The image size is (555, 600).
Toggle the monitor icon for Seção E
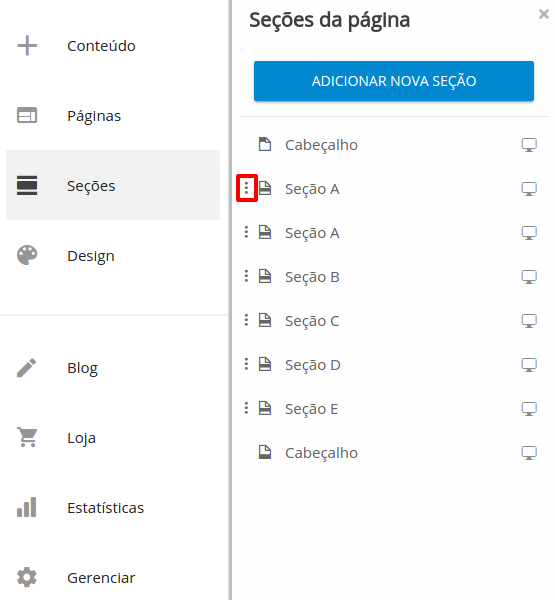coord(529,409)
